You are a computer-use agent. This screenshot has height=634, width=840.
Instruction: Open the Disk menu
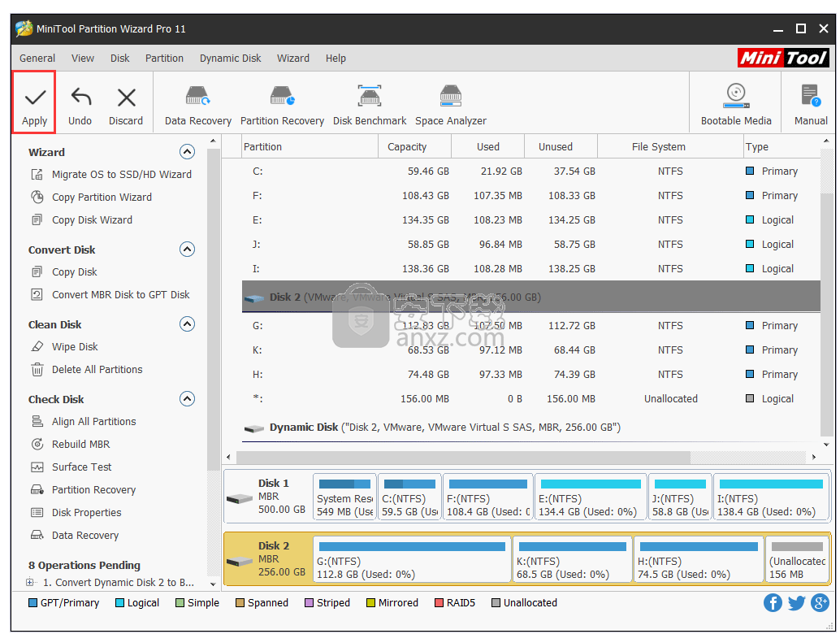(x=120, y=58)
